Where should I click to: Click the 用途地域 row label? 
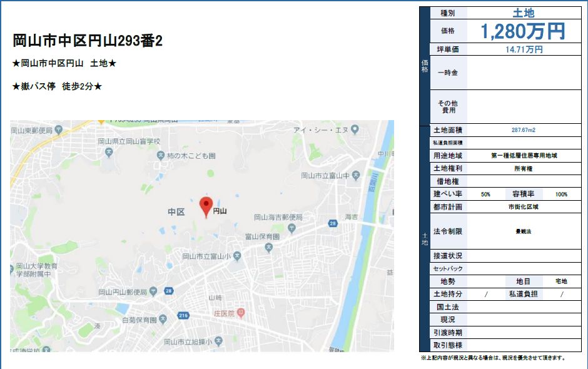click(448, 156)
